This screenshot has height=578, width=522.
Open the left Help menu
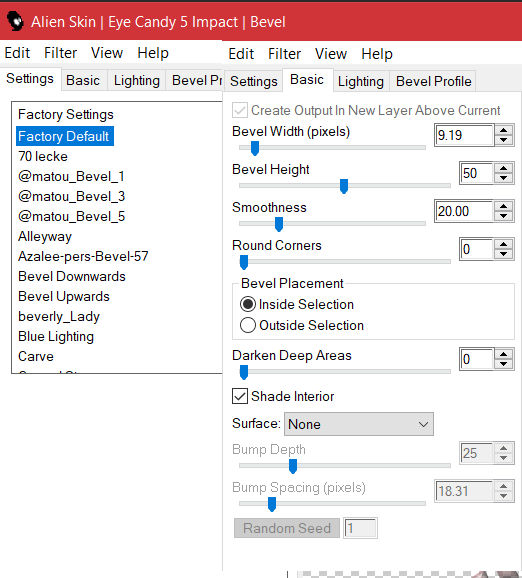click(153, 54)
